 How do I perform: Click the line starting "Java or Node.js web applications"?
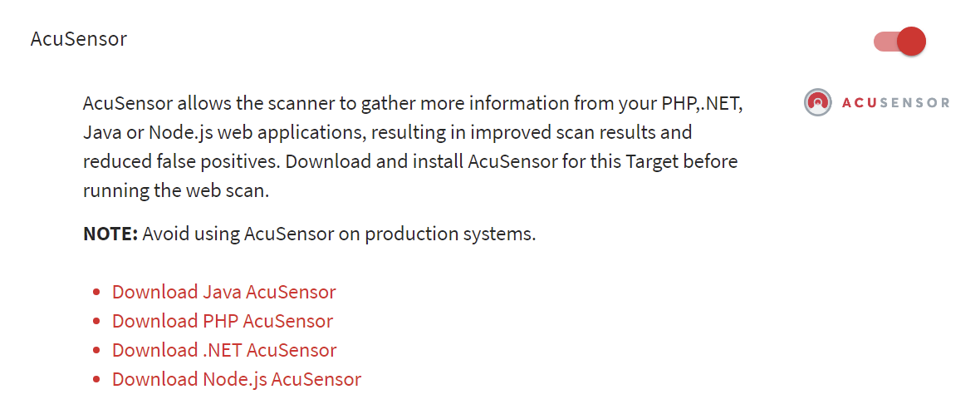[x=387, y=132]
